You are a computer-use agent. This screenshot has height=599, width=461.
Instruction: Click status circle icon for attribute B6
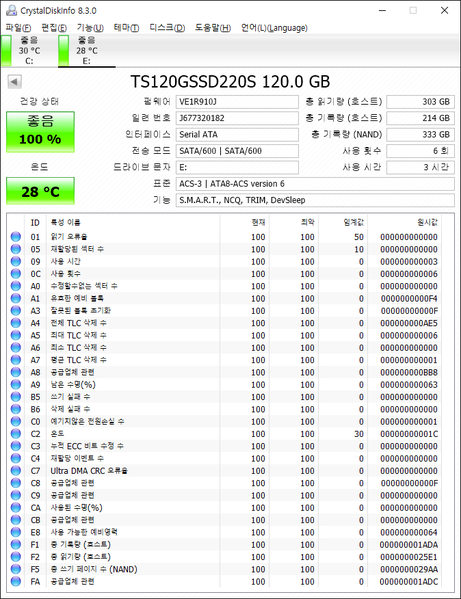point(16,409)
